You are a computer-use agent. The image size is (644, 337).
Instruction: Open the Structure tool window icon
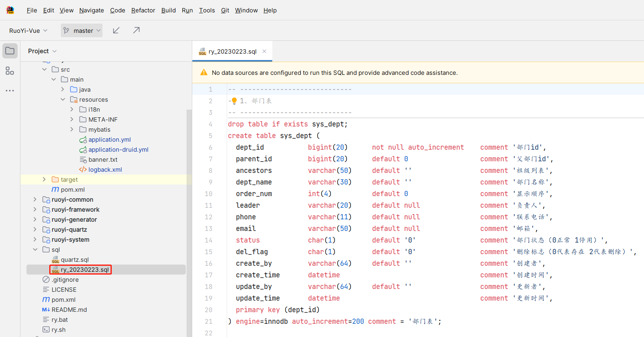(x=10, y=71)
